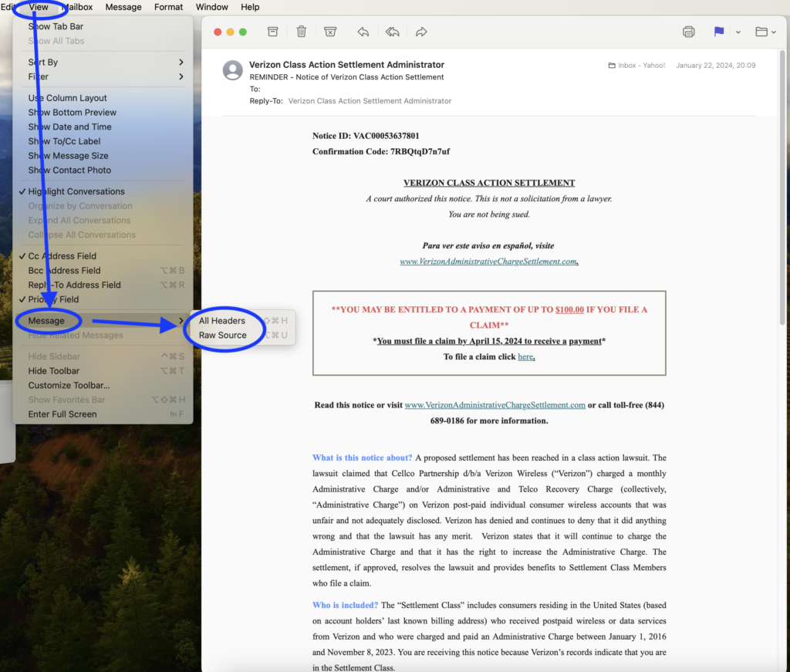The height and width of the screenshot is (672, 790).
Task: Open the Spanish notice settlement website link
Action: [488, 262]
